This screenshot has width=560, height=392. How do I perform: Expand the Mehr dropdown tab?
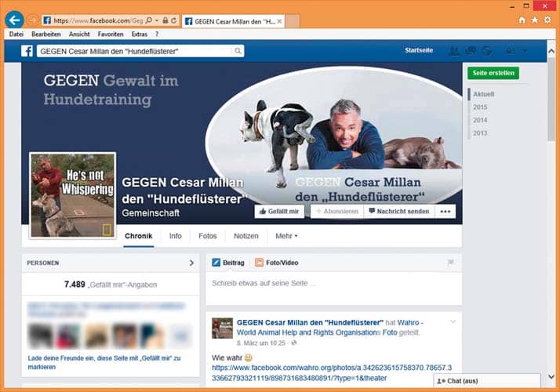tap(286, 235)
